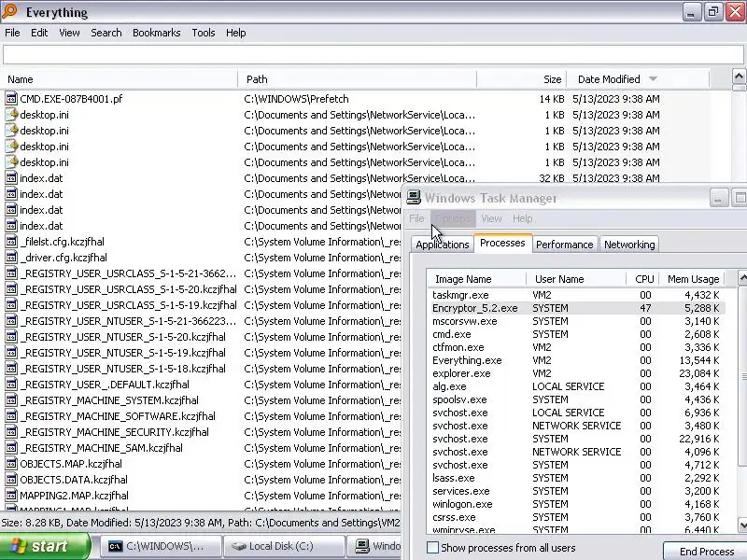Image resolution: width=747 pixels, height=560 pixels.
Task: Click the CMD.EXE-087B4001.pf file icon
Action: [11, 99]
